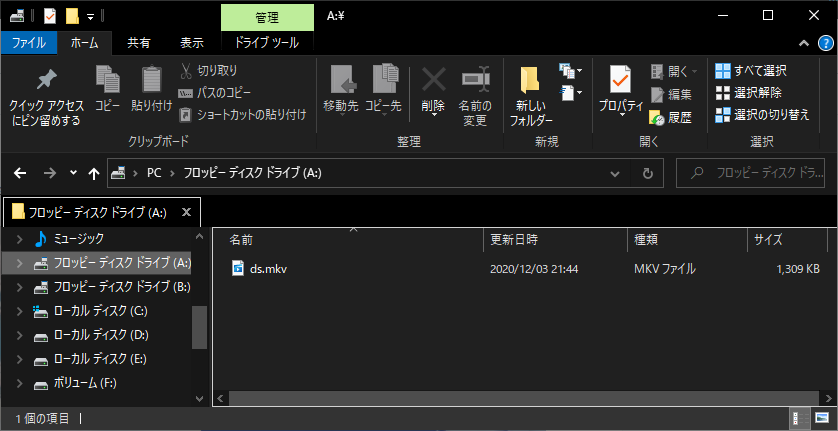Open Properties (プロパティ) checkmark icon

pos(620,81)
